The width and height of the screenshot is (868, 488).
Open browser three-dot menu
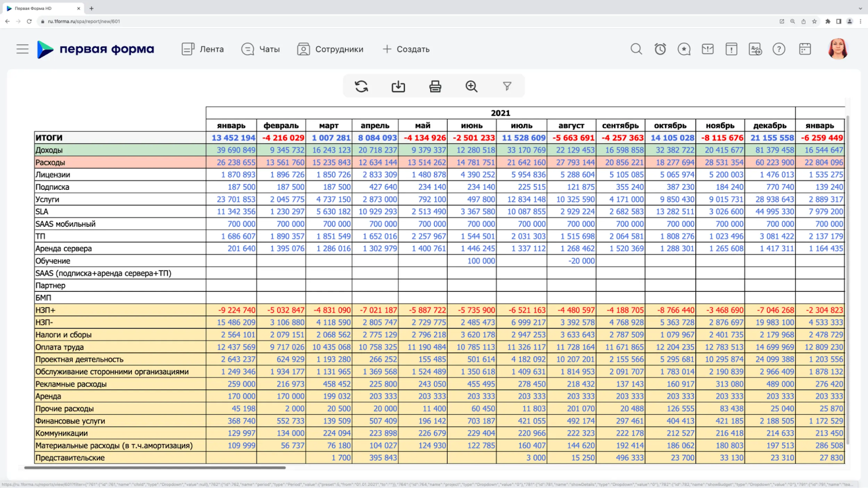[860, 22]
